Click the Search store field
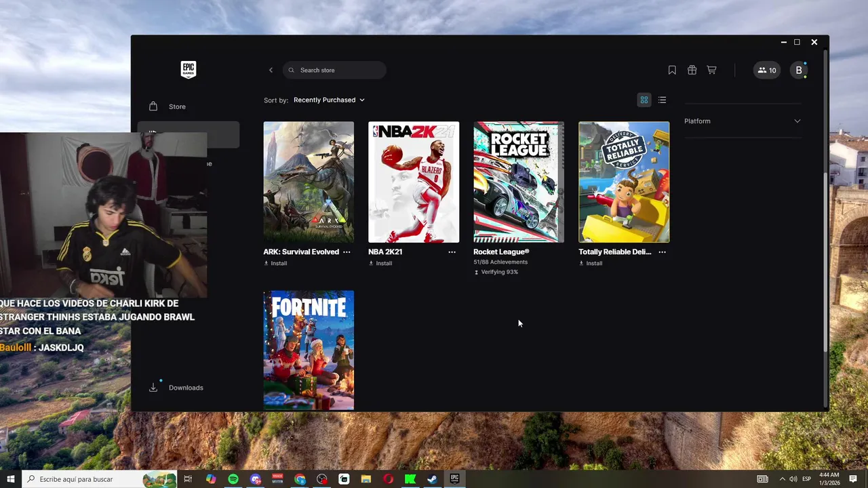The height and width of the screenshot is (488, 868). pos(334,70)
